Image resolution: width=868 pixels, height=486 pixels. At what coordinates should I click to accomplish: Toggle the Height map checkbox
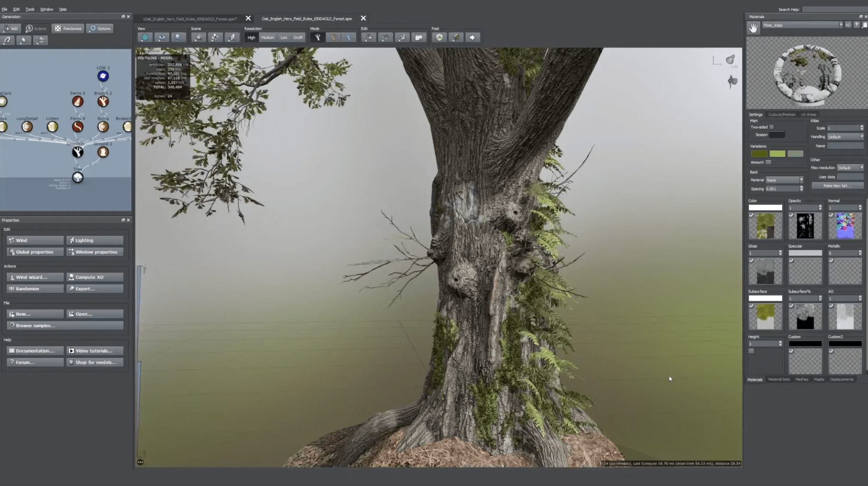(751, 351)
